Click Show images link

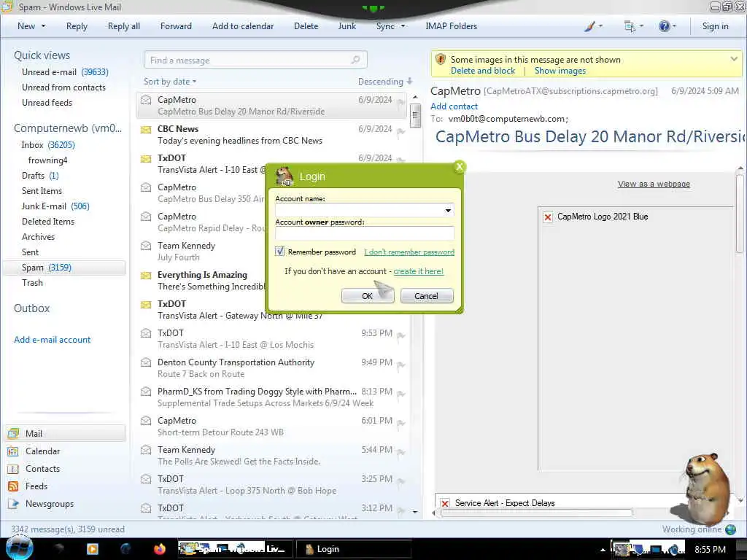560,71
